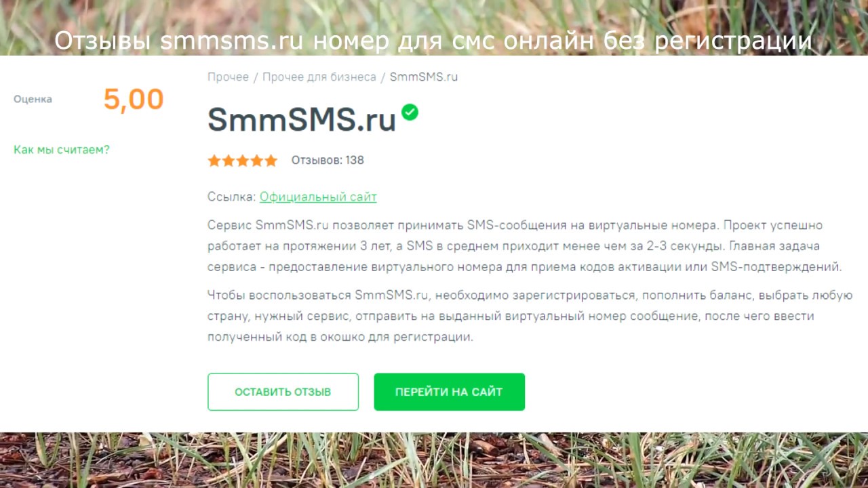
Task: Open the Прочее breadcrumb
Action: (228, 77)
